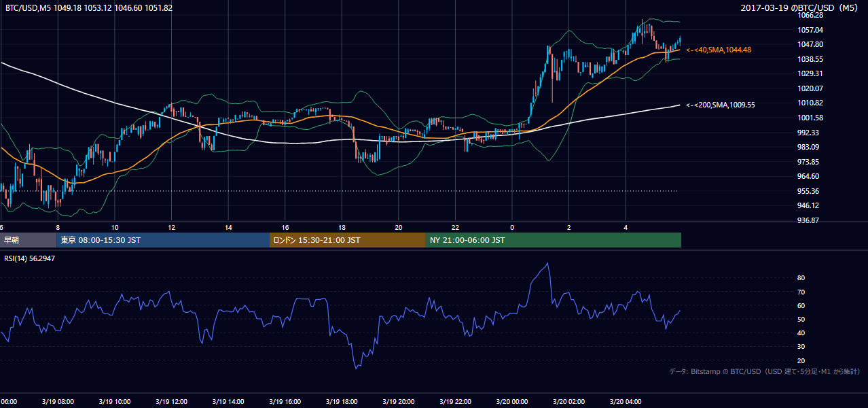The width and height of the screenshot is (868, 408).
Task: Click the 3/19 16:00 time axis label
Action: click(x=285, y=402)
